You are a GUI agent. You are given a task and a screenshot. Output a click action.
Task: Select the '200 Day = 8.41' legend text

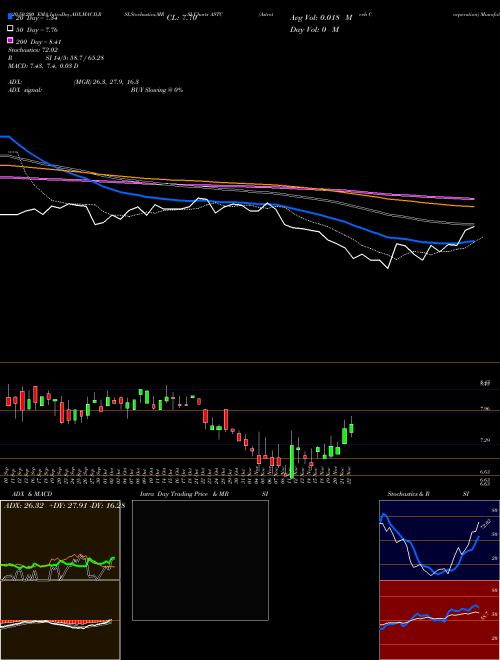tap(39, 42)
